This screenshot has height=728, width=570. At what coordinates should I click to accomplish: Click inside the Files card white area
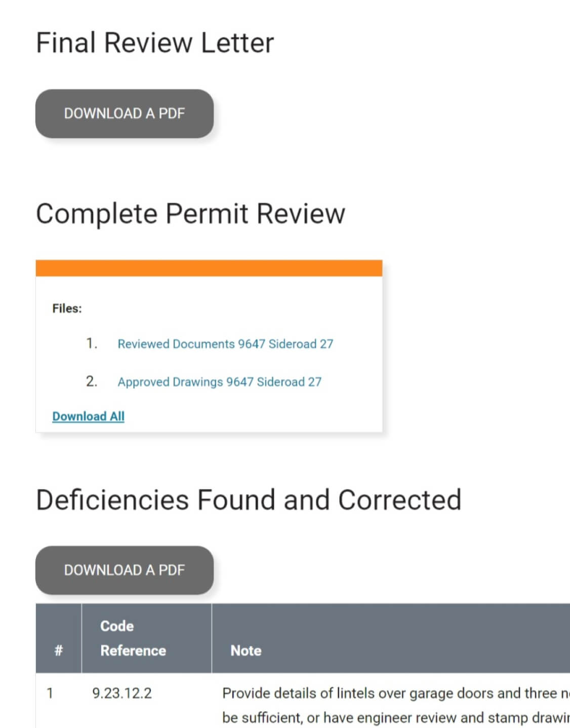(x=209, y=354)
